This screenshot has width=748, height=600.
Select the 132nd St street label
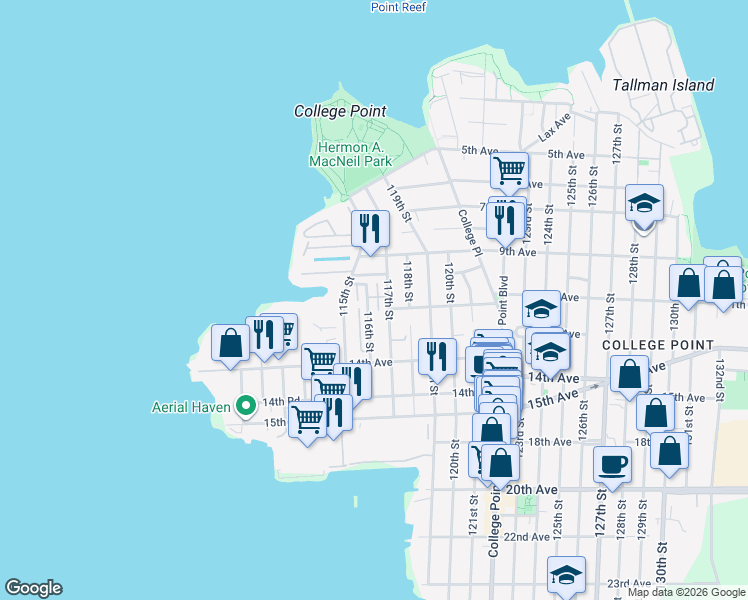pyautogui.click(x=720, y=380)
